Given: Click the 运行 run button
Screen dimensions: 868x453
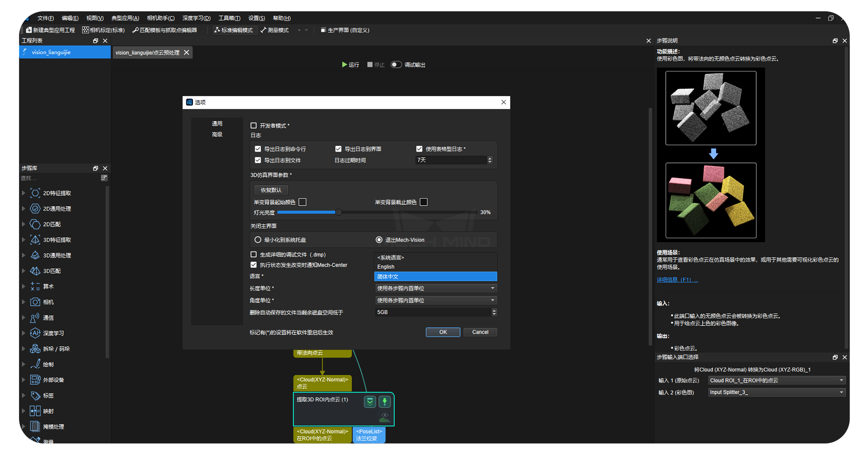Looking at the screenshot, I should (351, 65).
